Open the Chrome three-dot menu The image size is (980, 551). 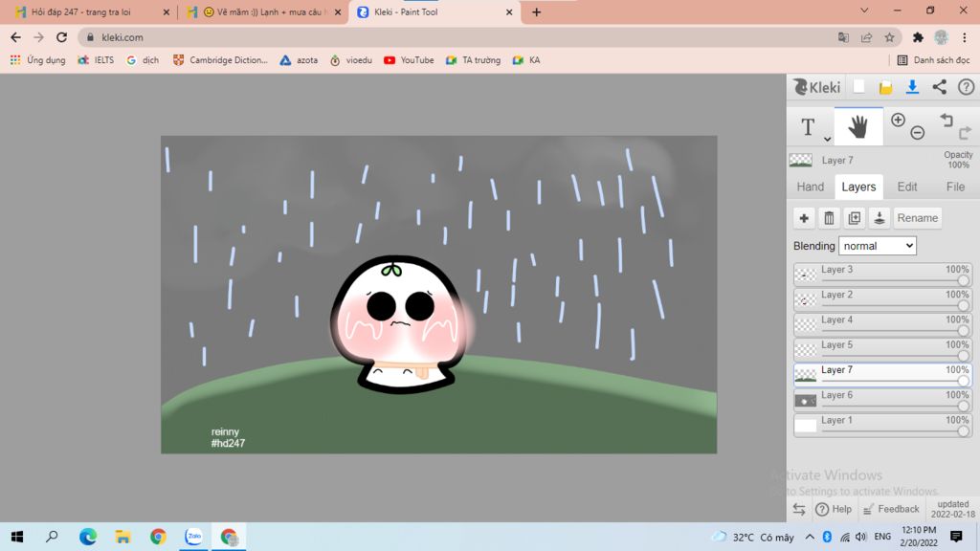point(965,37)
